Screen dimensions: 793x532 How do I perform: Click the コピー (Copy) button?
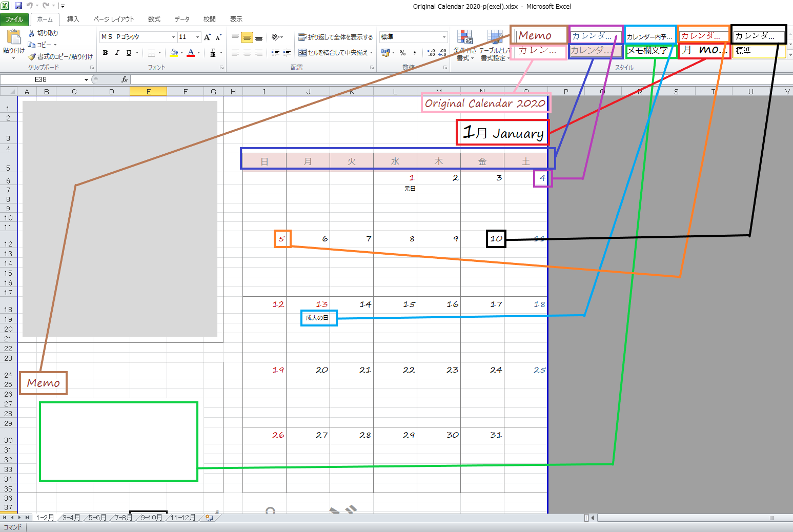tap(43, 45)
